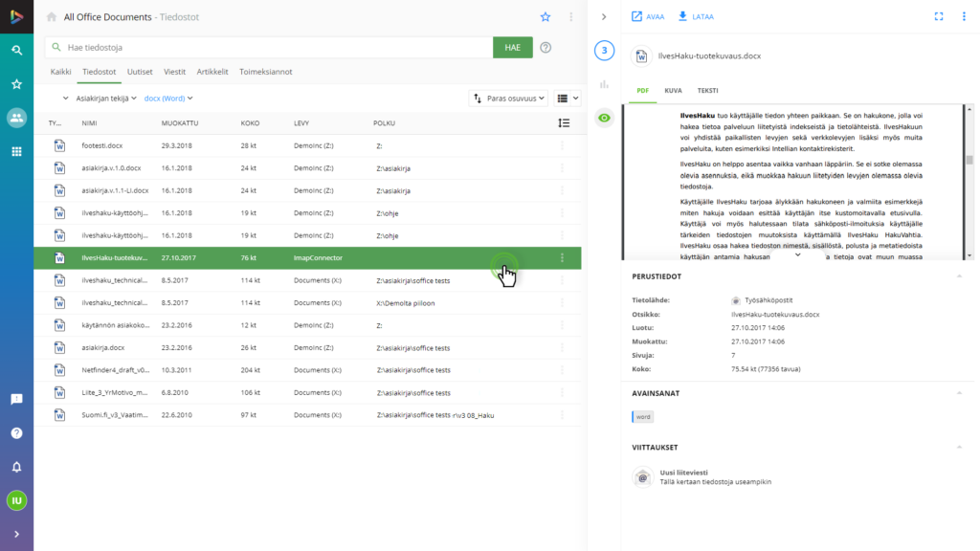This screenshot has width=980, height=551.
Task: Collapse the PERUSTIEDOT section
Action: [959, 276]
